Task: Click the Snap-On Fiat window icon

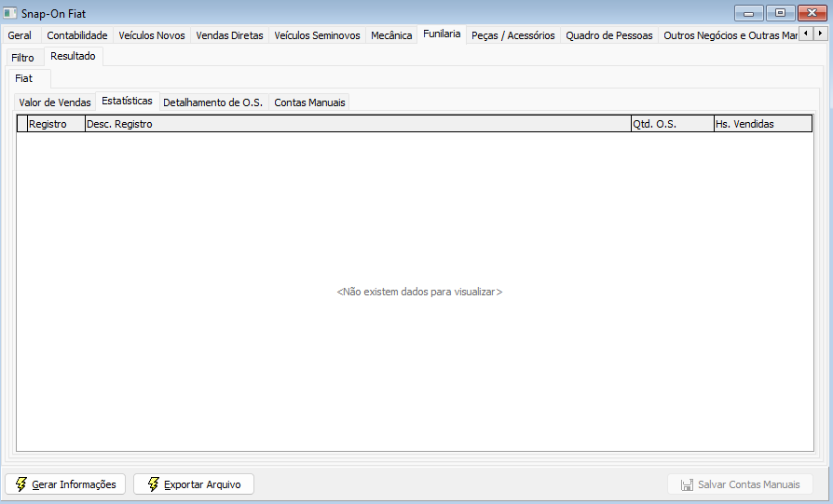Action: (9, 13)
